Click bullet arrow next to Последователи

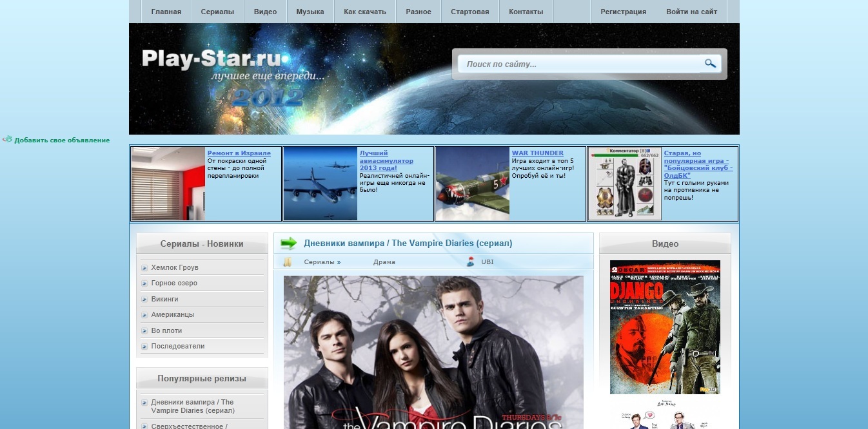coord(145,347)
